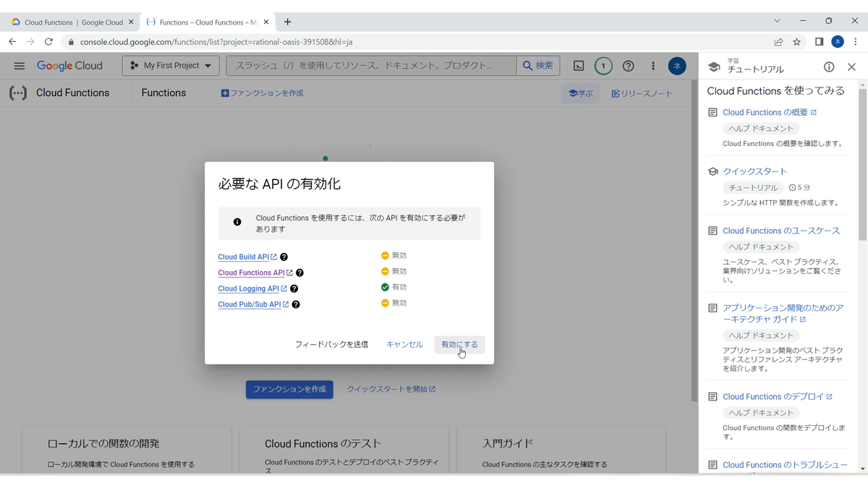The width and height of the screenshot is (868, 488).
Task: Toggle the browser side panel icon
Action: [x=819, y=42]
